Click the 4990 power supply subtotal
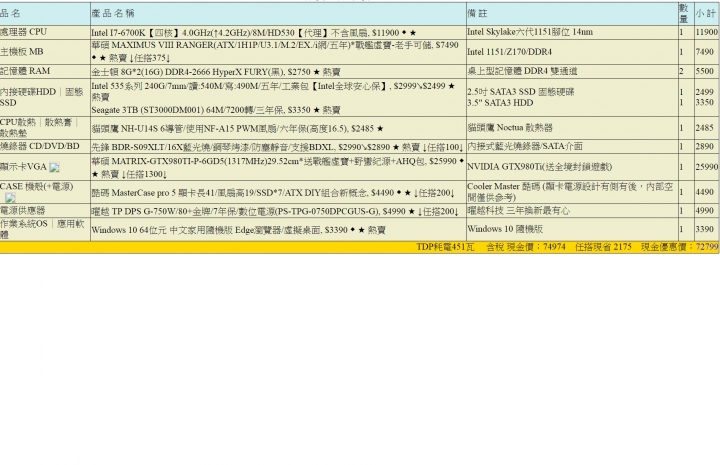Image resolution: width=720 pixels, height=465 pixels. click(705, 211)
